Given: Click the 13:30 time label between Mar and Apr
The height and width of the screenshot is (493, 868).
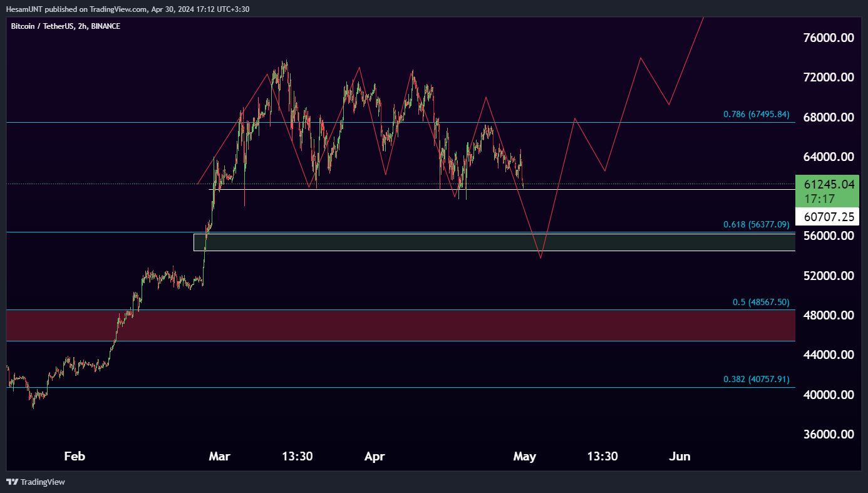Looking at the screenshot, I should tap(297, 456).
